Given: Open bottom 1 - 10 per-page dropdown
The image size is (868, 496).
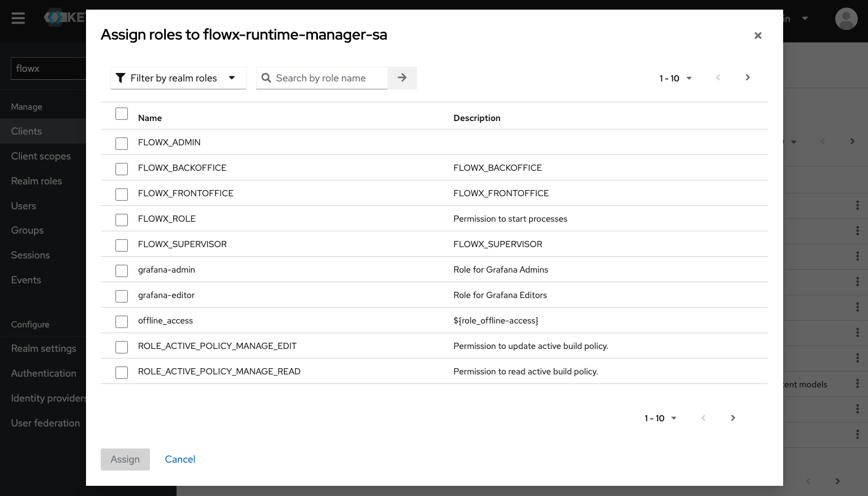Looking at the screenshot, I should click(x=660, y=418).
